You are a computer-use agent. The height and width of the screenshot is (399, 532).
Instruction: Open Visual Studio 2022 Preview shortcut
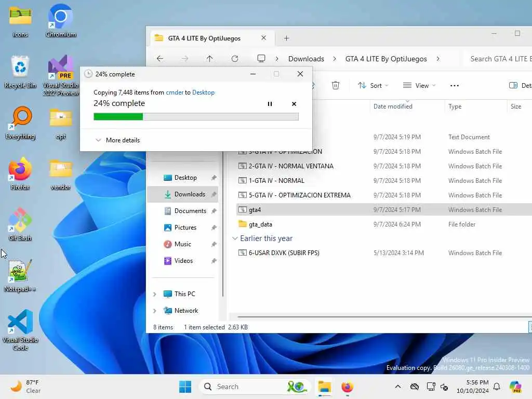tap(61, 75)
